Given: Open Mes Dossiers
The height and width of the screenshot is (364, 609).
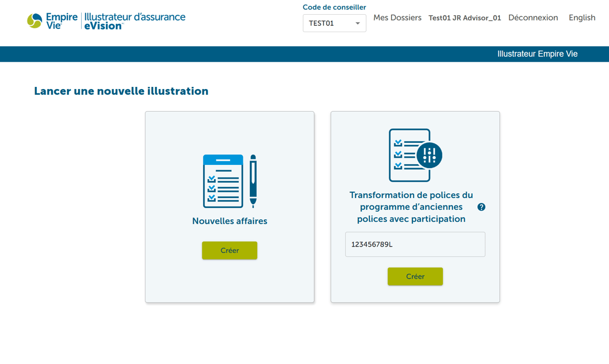Looking at the screenshot, I should (x=397, y=18).
